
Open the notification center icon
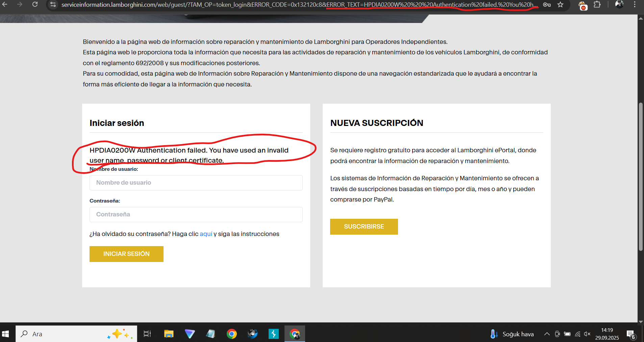click(631, 335)
